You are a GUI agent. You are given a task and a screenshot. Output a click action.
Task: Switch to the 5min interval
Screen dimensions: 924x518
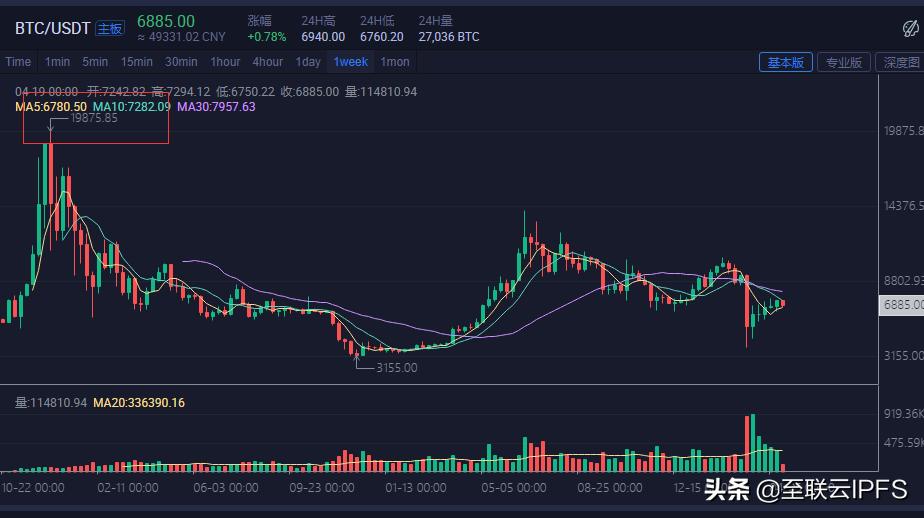(x=95, y=62)
